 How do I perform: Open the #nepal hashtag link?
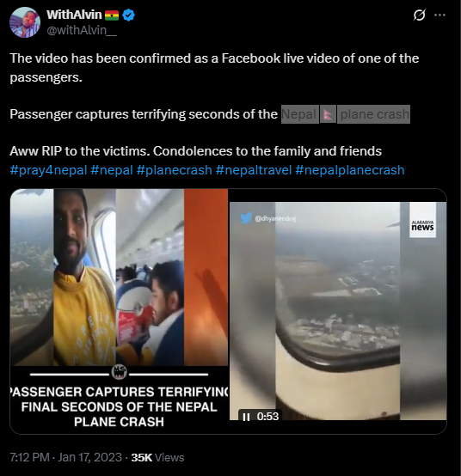coord(112,170)
